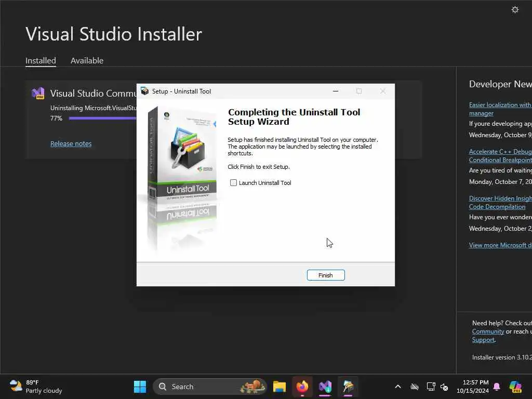This screenshot has width=532, height=399.
Task: Click the Visual Studio Community product icon
Action: click(x=38, y=94)
